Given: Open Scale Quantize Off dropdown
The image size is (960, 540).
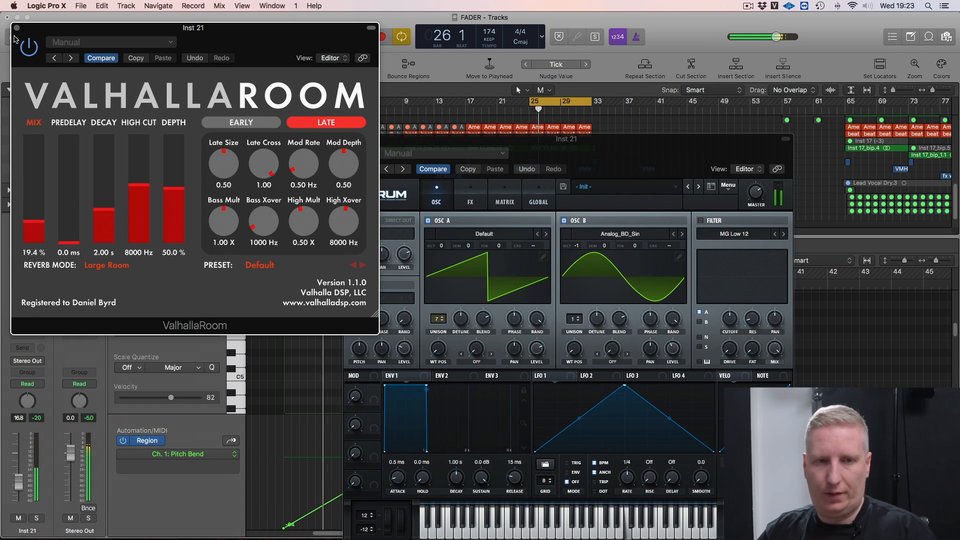Looking at the screenshot, I should tap(131, 367).
